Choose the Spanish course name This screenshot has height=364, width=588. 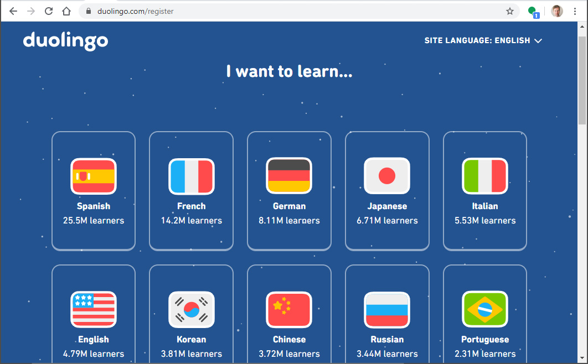pyautogui.click(x=94, y=206)
